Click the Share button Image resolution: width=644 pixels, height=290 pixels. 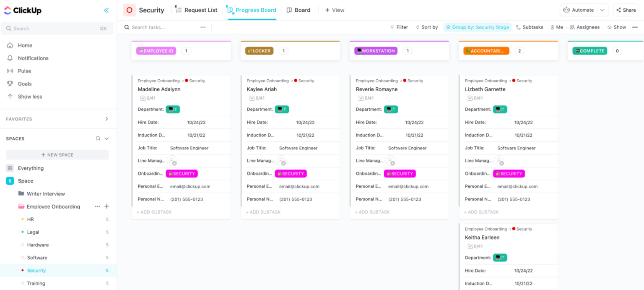626,10
